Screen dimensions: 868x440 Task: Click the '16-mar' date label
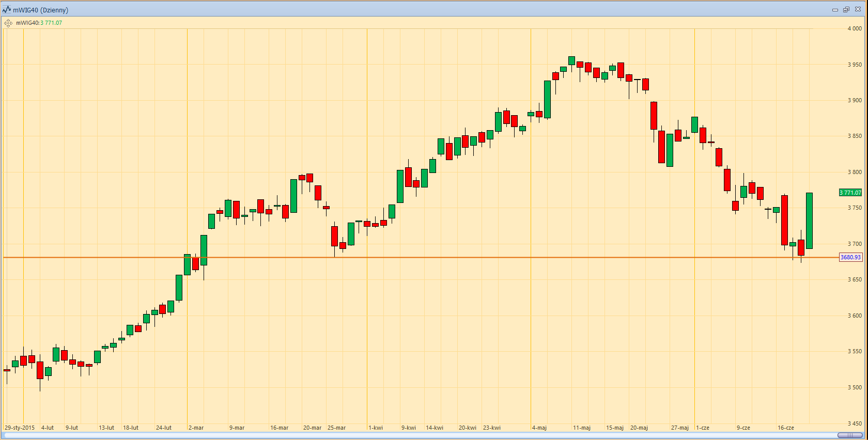[280, 428]
